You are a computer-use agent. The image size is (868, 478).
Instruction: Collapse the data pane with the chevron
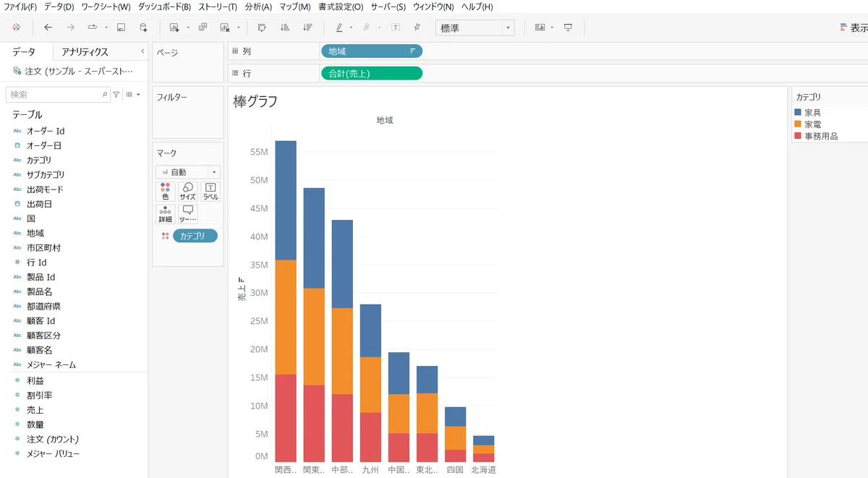pos(142,51)
